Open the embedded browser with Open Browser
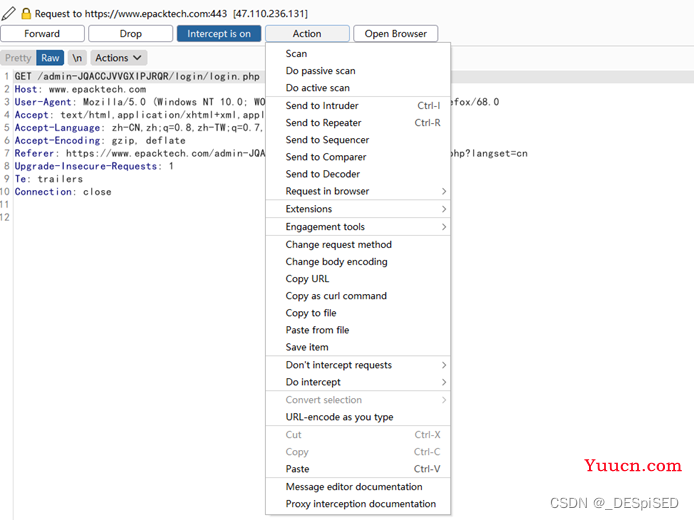The image size is (694, 520). (396, 34)
